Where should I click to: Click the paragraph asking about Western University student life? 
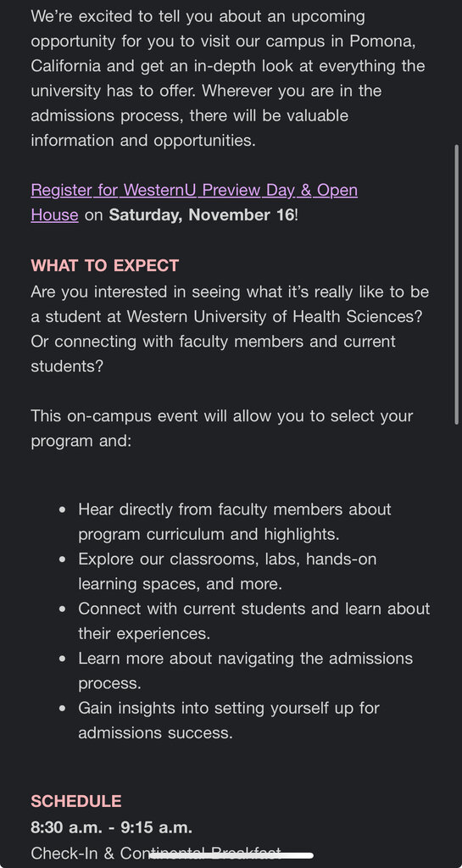pos(230,329)
